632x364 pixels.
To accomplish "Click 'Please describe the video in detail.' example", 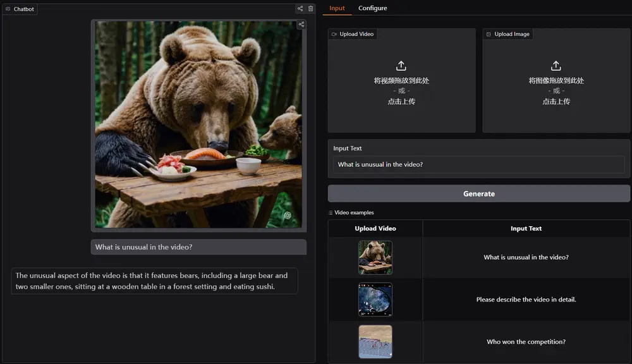I will tap(526, 300).
